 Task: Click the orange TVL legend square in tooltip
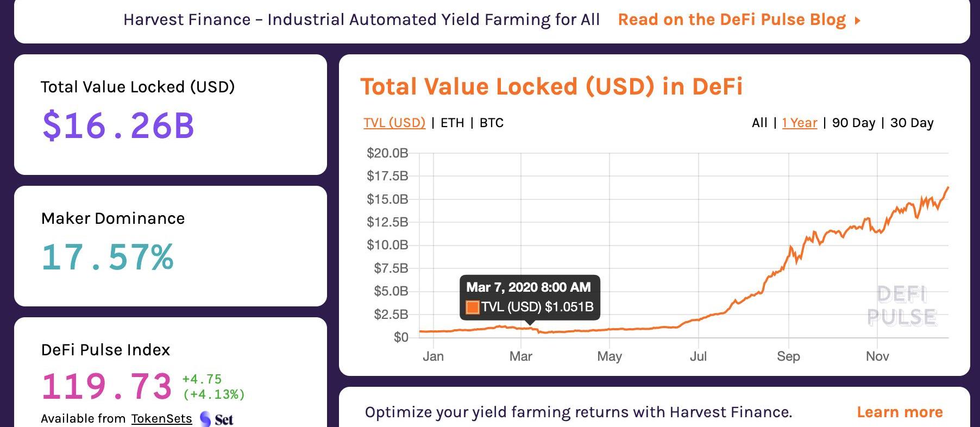coord(472,307)
